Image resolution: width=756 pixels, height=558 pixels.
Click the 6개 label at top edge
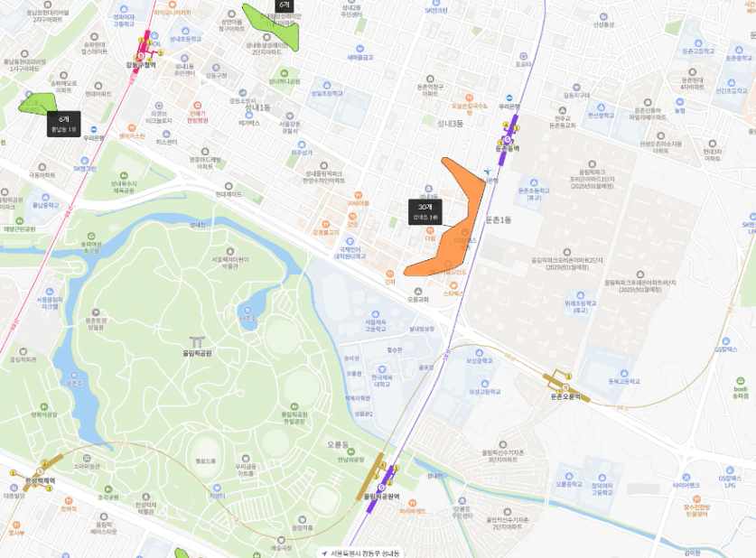click(284, 5)
